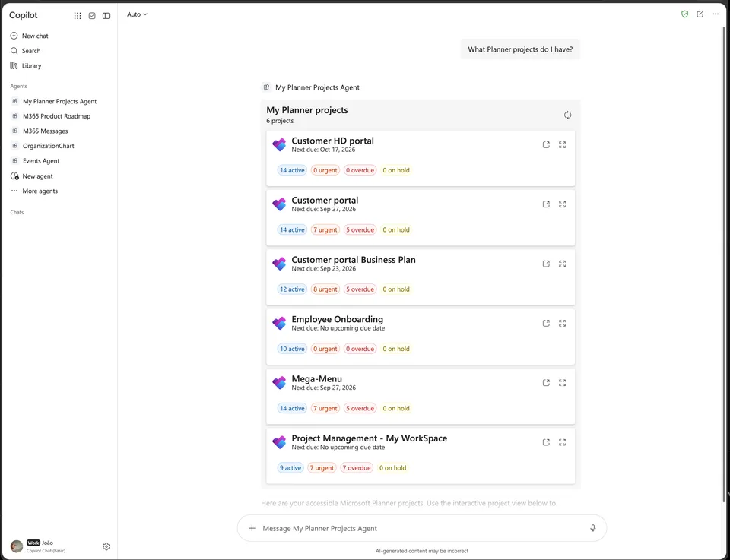Start a new chat via top-right compose icon
730x560 pixels.
(x=700, y=14)
